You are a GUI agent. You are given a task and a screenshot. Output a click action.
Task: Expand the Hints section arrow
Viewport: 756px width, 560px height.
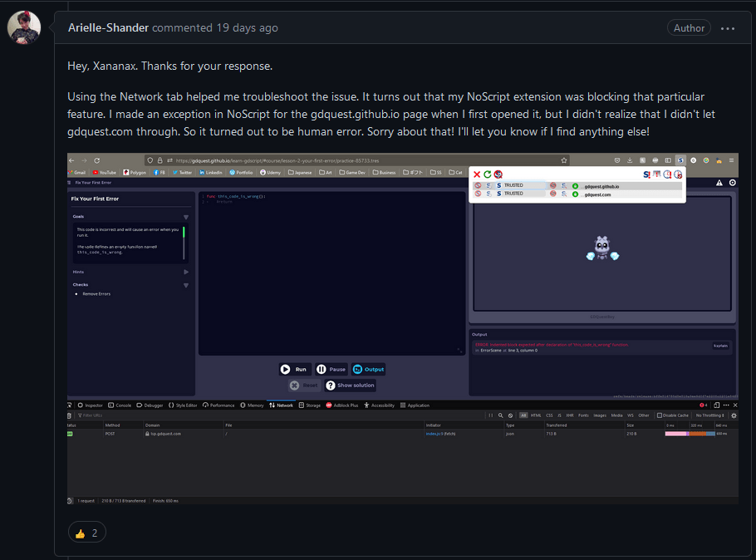185,272
